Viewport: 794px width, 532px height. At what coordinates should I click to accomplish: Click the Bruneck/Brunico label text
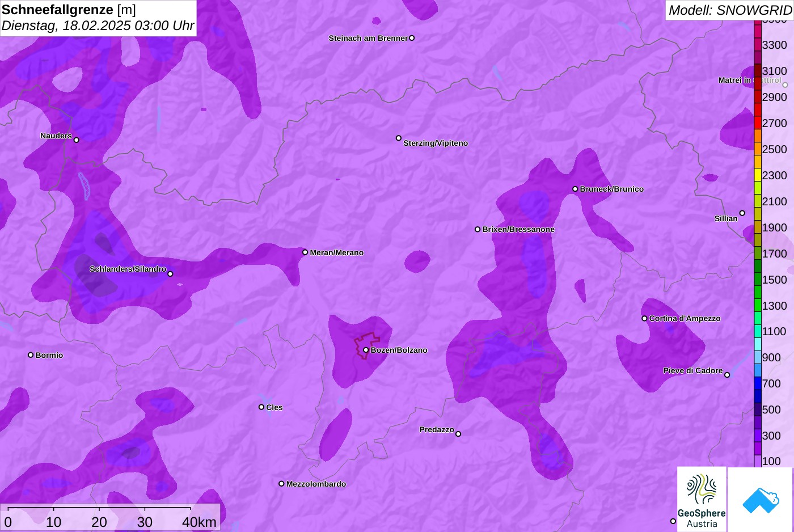612,189
